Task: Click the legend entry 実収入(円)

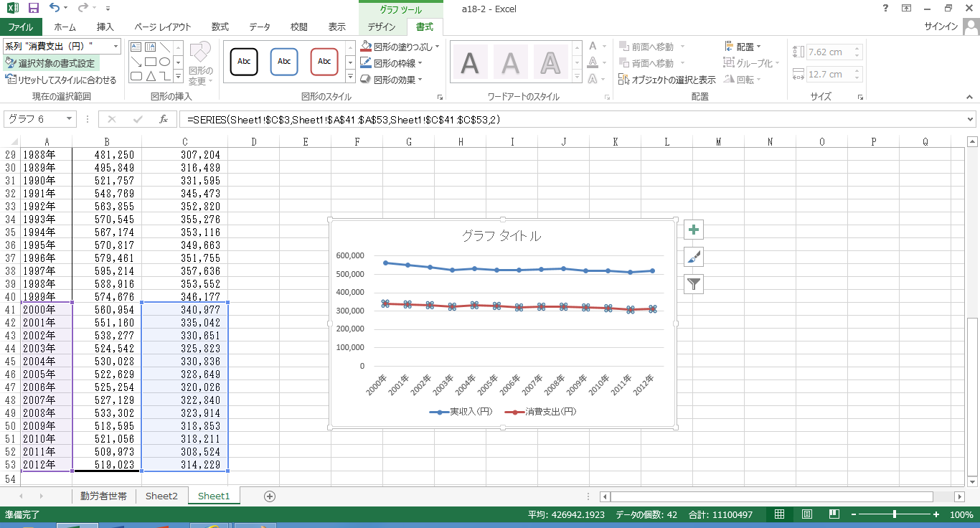Action: click(x=461, y=412)
